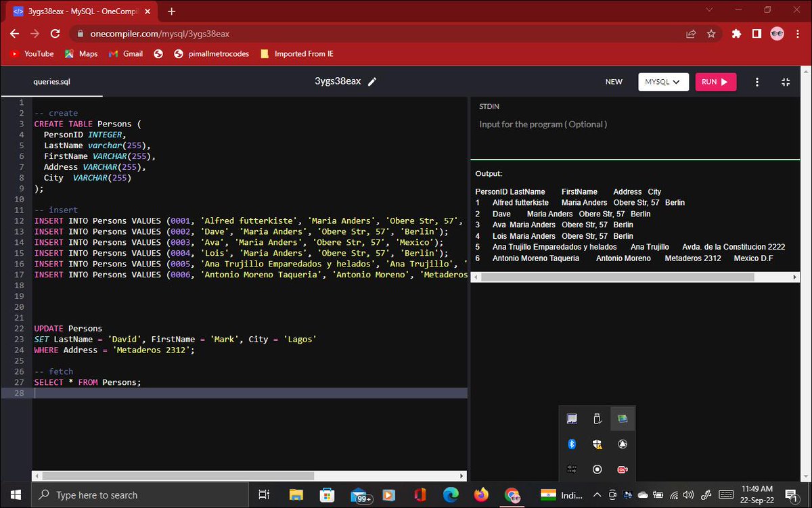Click output row 'Ana Trujillo Emparedados y helados'
Viewport: 812px width, 508px height.
click(630, 247)
